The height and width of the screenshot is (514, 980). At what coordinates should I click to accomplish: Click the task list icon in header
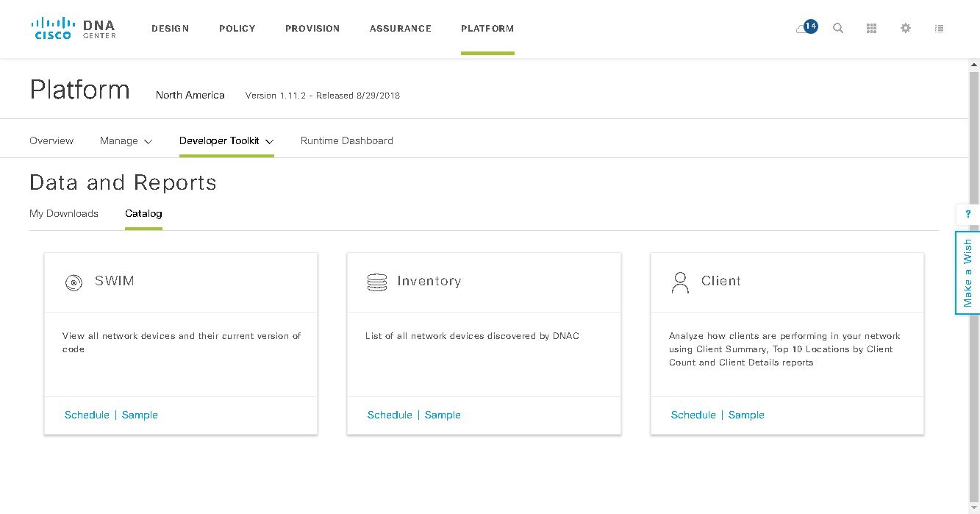click(940, 28)
